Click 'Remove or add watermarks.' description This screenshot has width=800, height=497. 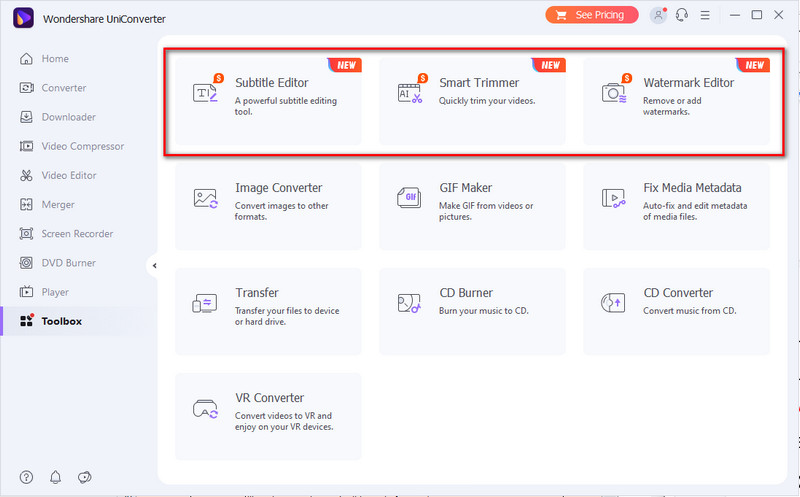[x=672, y=106]
